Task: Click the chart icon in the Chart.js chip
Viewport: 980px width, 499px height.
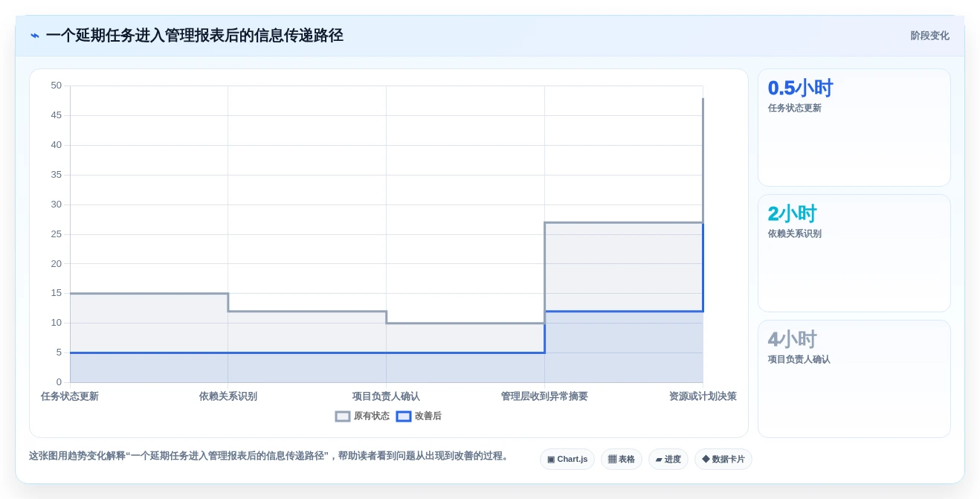Action: 551,460
